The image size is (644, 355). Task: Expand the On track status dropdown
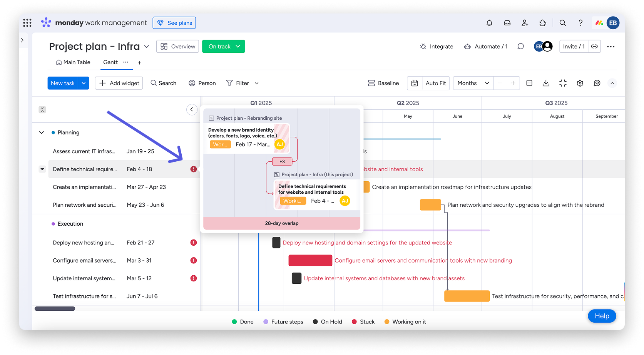pos(238,47)
